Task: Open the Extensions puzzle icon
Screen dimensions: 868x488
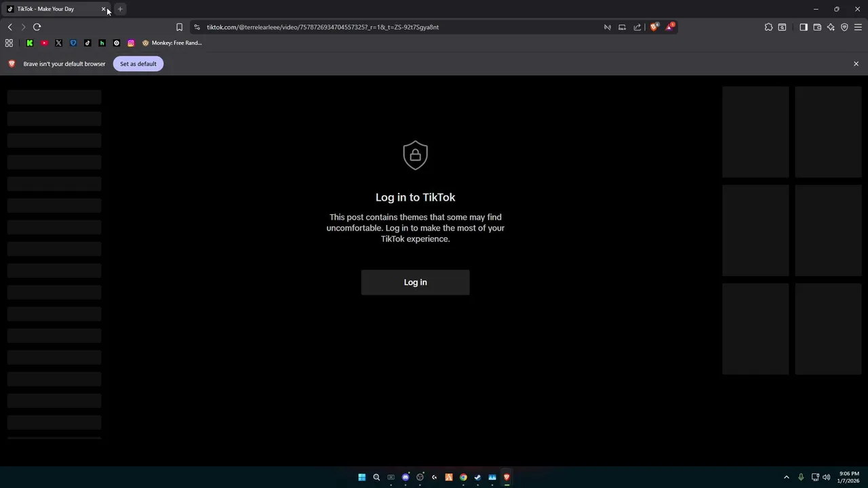Action: [768, 27]
